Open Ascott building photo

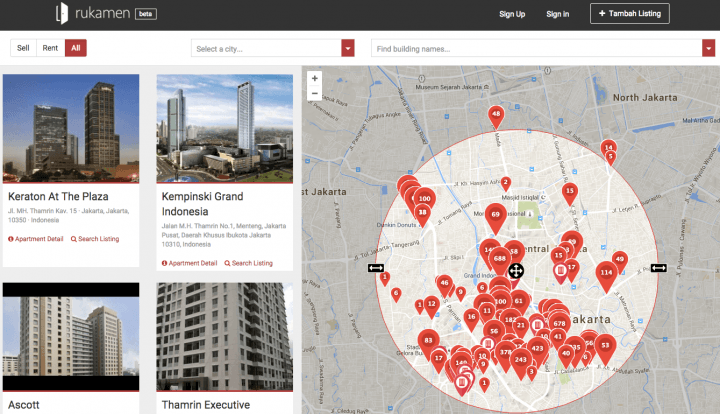click(x=71, y=336)
